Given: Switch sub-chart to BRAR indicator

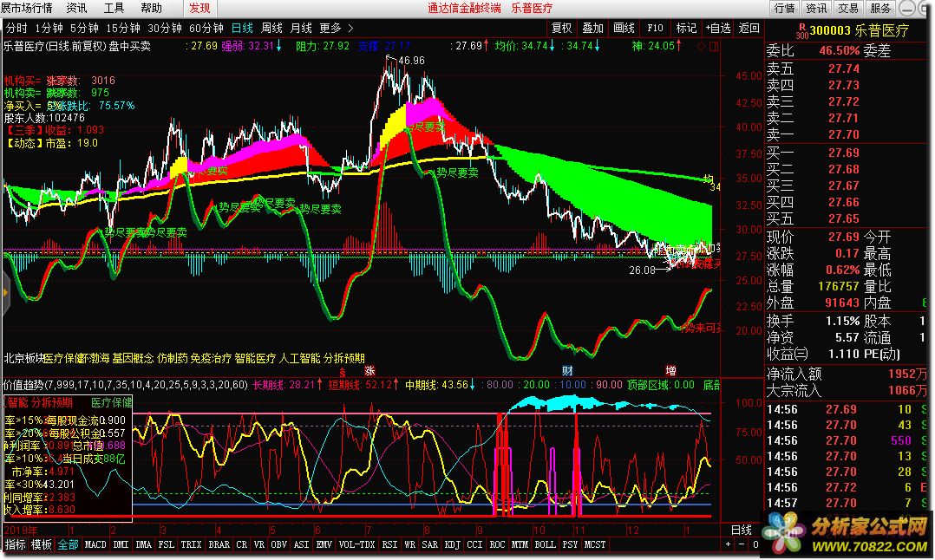Looking at the screenshot, I should point(219,544).
